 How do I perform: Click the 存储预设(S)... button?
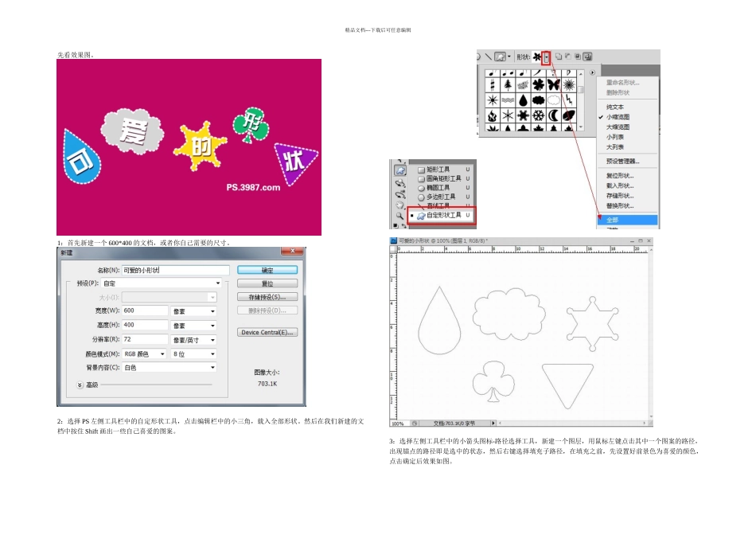point(267,297)
